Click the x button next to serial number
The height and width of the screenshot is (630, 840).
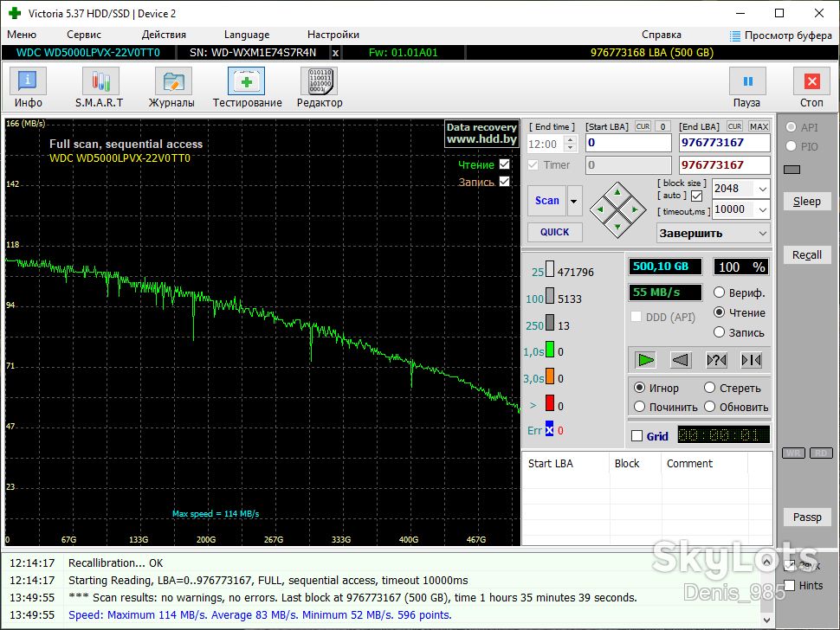click(335, 53)
